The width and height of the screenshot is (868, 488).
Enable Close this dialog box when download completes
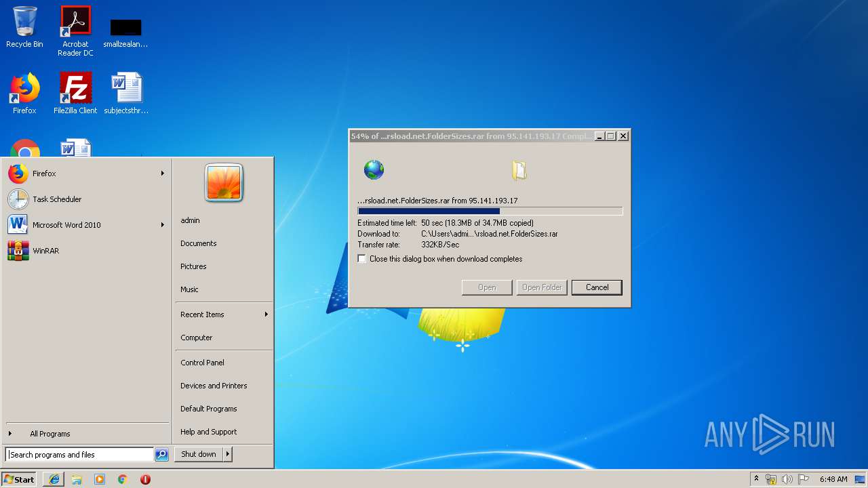(362, 259)
